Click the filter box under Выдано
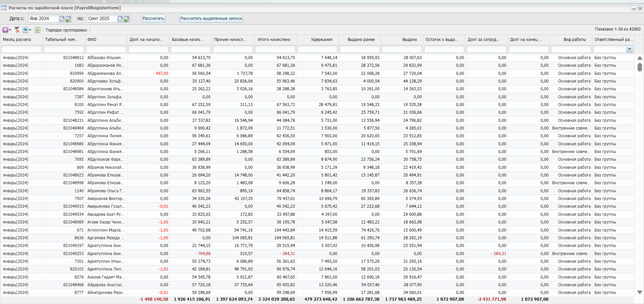 (x=402, y=49)
